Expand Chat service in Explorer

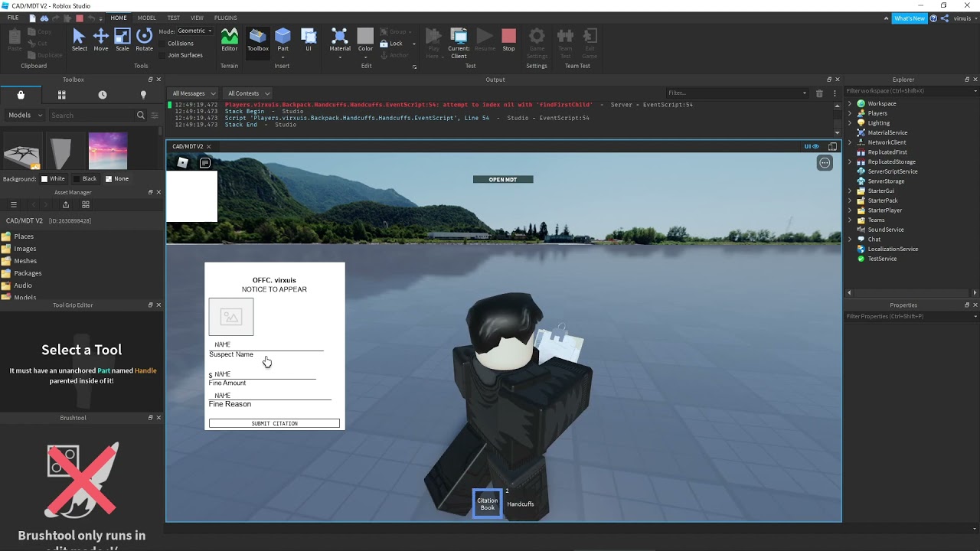(x=849, y=239)
